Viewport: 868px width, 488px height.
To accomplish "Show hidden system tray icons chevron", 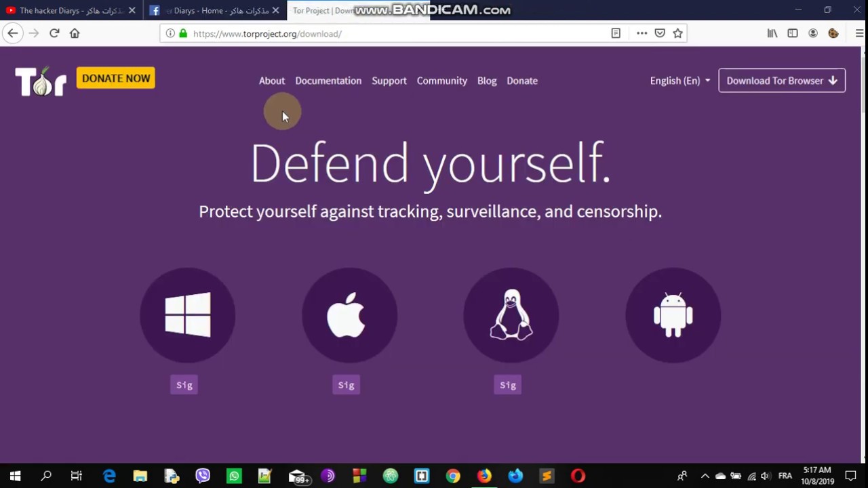I will pos(705,476).
